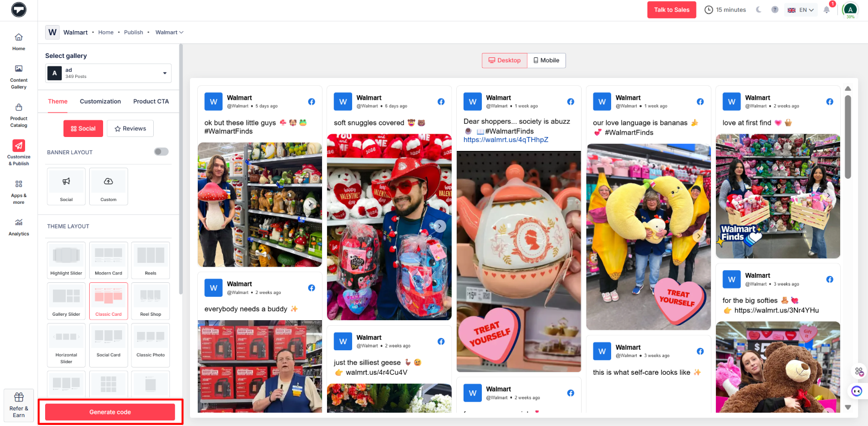Choose the Custom banner upload icon
The image size is (868, 426).
(109, 187)
